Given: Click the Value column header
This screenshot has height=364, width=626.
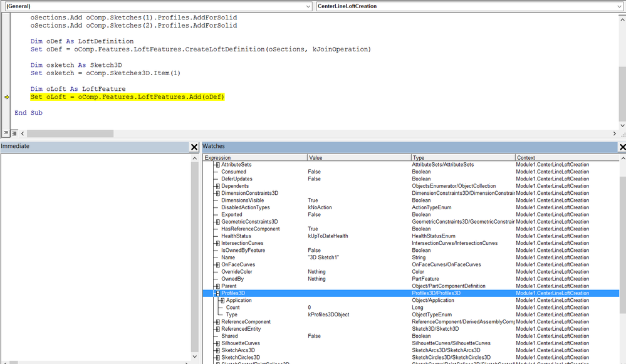Looking at the screenshot, I should [x=359, y=158].
